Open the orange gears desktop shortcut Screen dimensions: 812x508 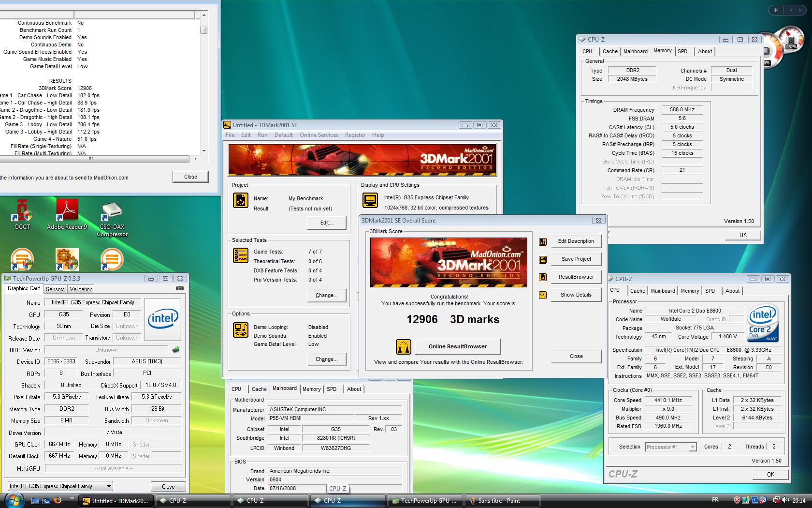tap(67, 259)
